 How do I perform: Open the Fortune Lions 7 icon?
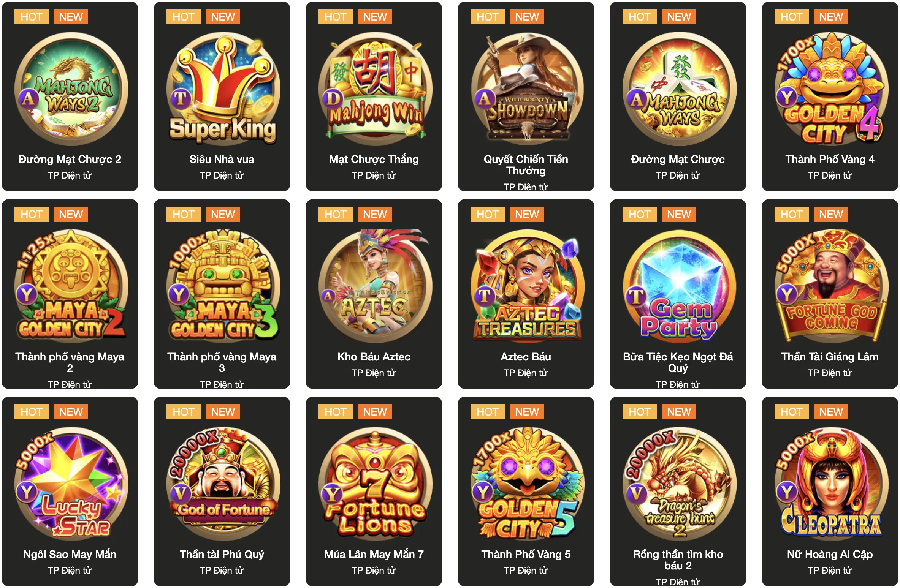[x=376, y=484]
